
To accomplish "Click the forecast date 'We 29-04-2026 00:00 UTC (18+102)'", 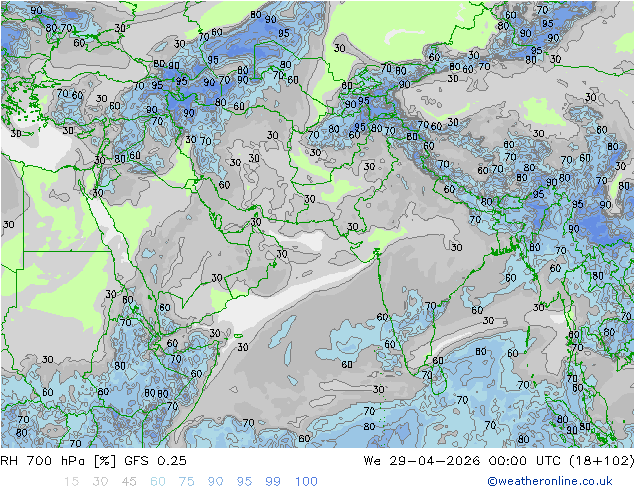I will tap(498, 461).
